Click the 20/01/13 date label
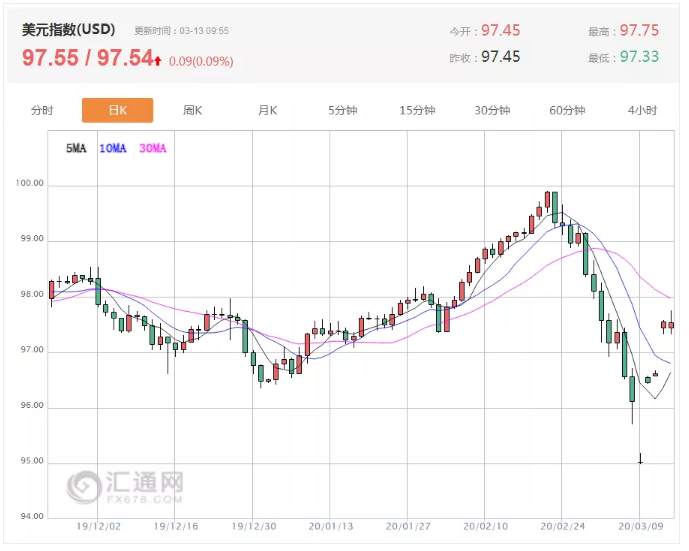This screenshot has width=689, height=551. tap(331, 526)
